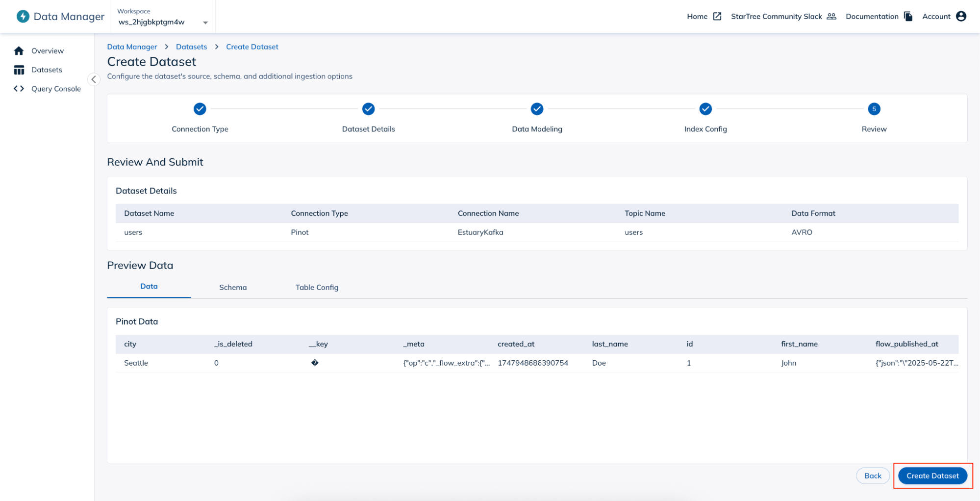Select Query Console in the sidebar

(x=56, y=89)
